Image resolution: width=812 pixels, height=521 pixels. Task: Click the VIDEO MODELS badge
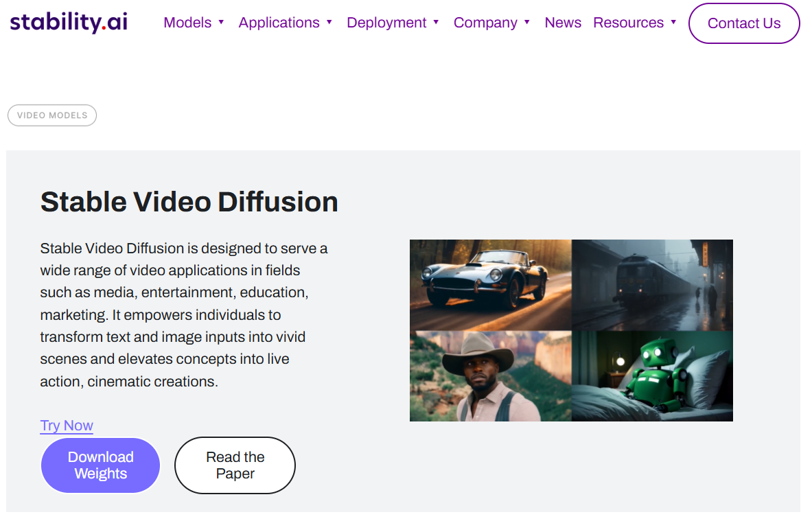[51, 115]
